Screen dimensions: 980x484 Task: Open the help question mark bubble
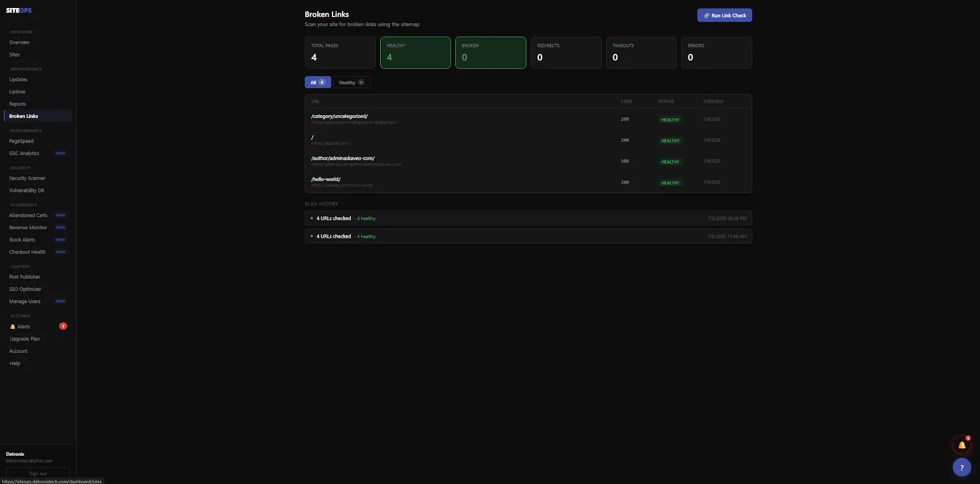(x=962, y=467)
